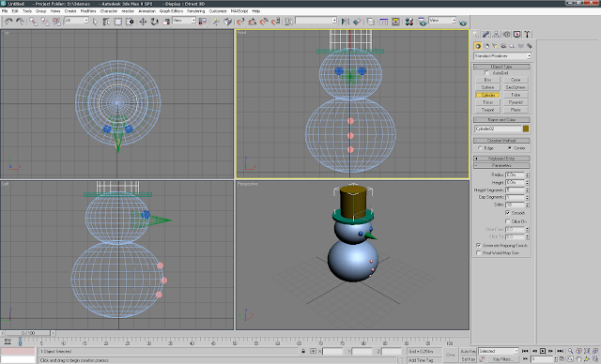The height and width of the screenshot is (364, 601).
Task: Open the Standard Primitives dropdown
Action: tap(502, 56)
